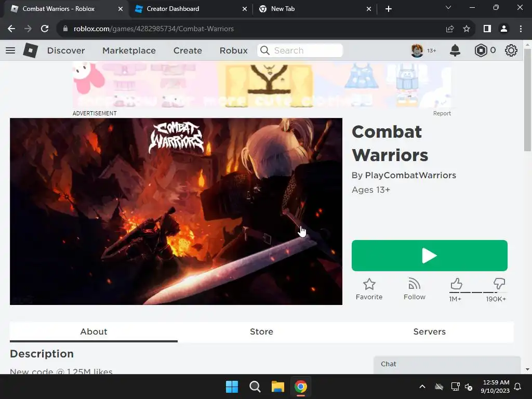Open the Chrome profile icon

coord(504,29)
